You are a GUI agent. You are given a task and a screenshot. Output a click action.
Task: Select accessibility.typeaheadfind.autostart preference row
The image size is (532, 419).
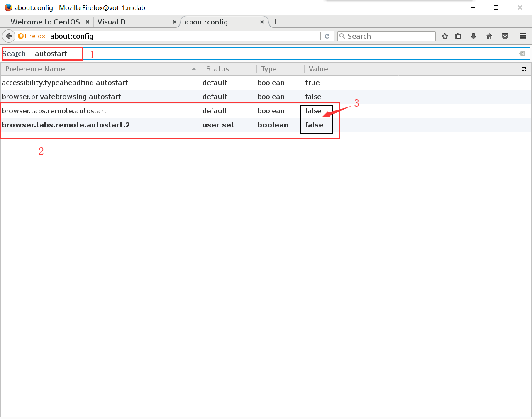[266, 83]
